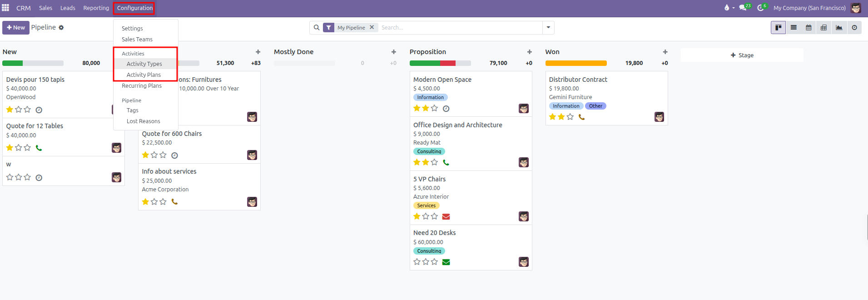
Task: Click the debug droplet icon in top bar
Action: tap(727, 8)
